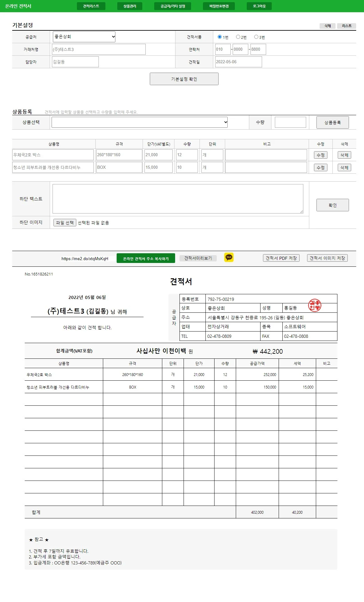Image resolution: width=364 pixels, height=602 pixels.
Task: Click the KakaoTalk share icon
Action: (229, 257)
